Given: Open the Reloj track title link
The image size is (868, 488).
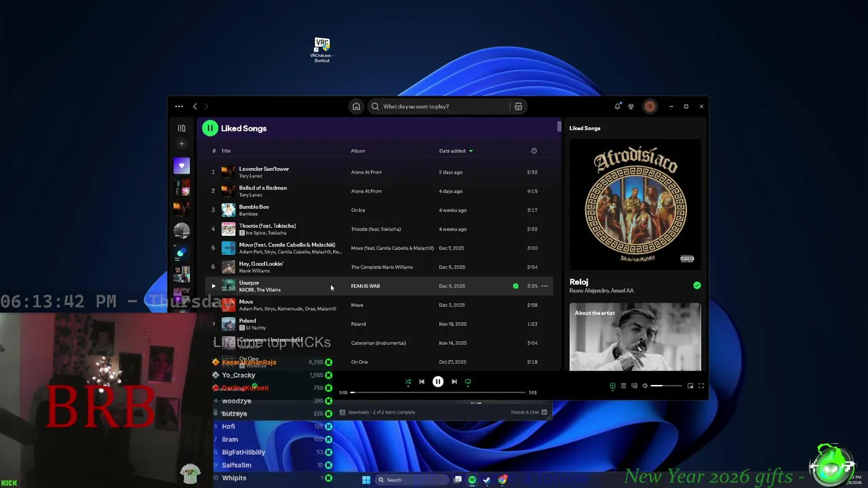Looking at the screenshot, I should pos(578,282).
